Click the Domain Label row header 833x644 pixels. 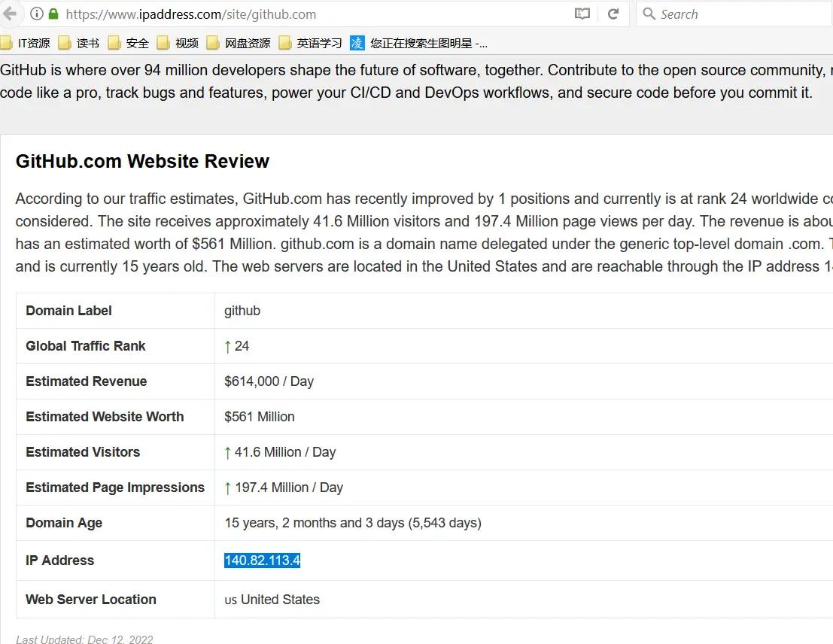[x=68, y=310]
